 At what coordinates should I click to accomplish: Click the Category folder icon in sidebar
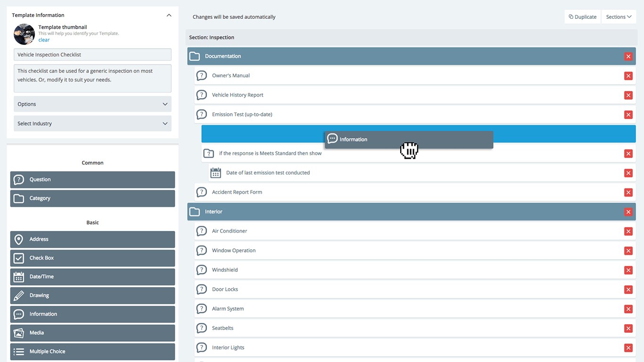[19, 198]
